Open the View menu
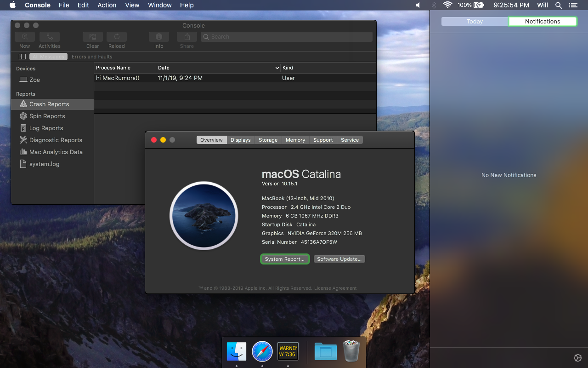This screenshot has width=588, height=368. coord(132,5)
